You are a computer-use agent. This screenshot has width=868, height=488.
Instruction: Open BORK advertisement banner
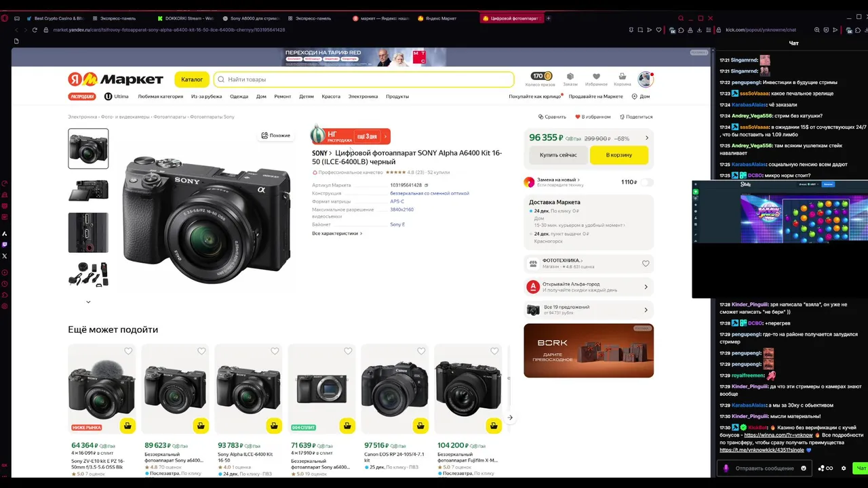pos(589,350)
